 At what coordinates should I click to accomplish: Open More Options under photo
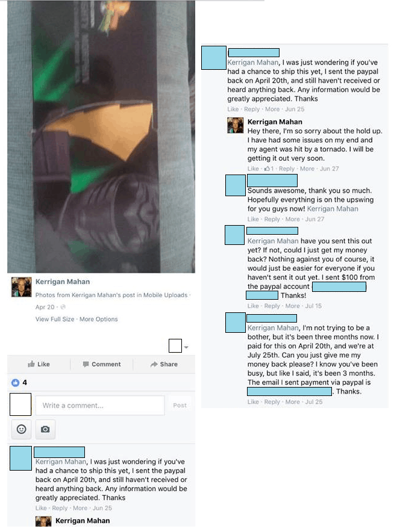tap(99, 320)
